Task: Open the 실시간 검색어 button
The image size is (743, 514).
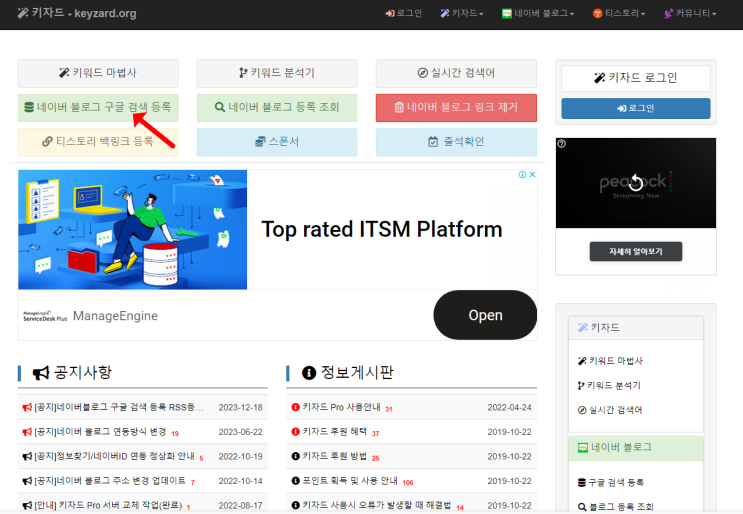Action: (456, 73)
